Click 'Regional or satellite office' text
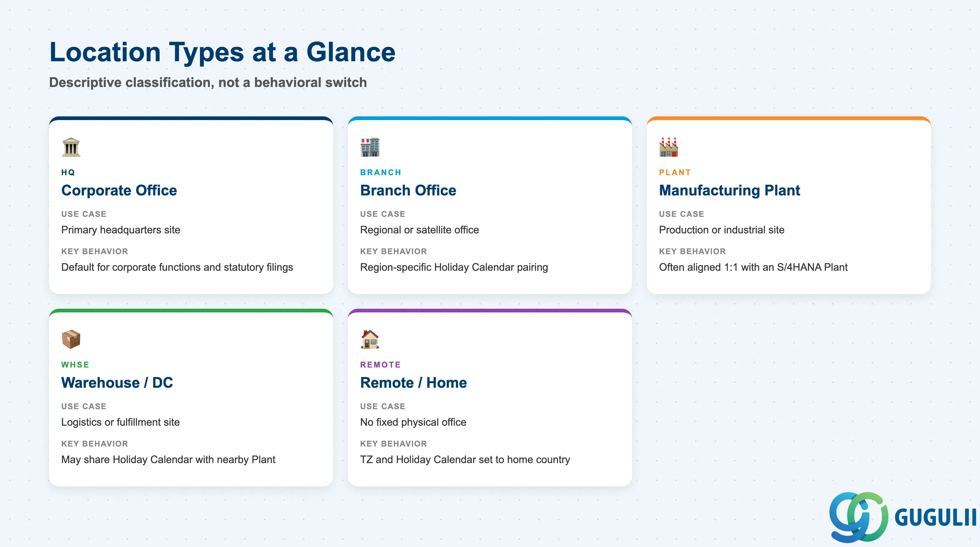Viewport: 980px width, 547px height. 419,230
